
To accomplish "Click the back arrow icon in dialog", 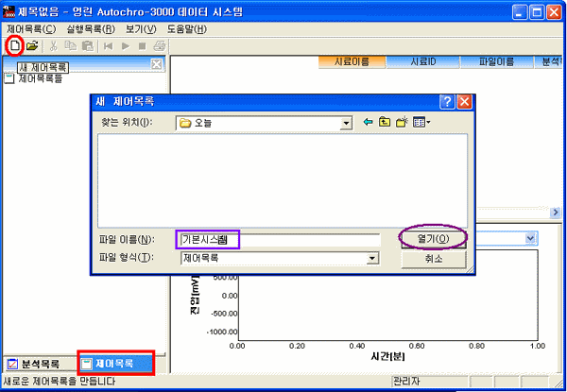I will [369, 123].
